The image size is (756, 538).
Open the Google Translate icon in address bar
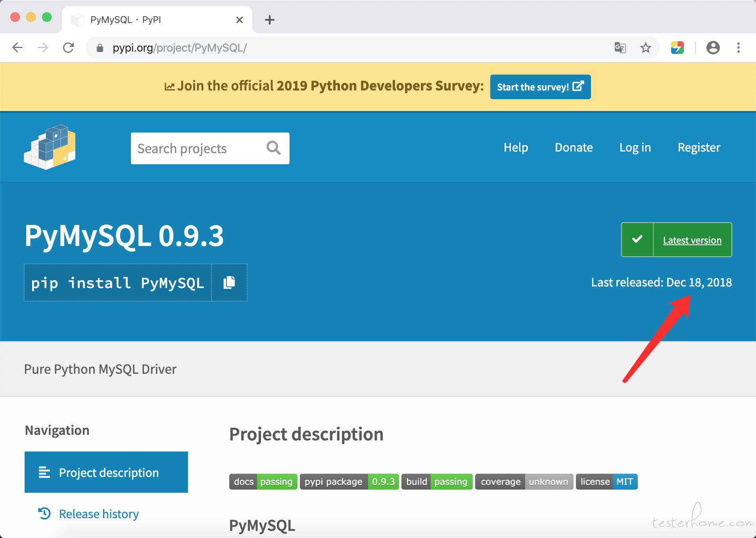tap(620, 48)
